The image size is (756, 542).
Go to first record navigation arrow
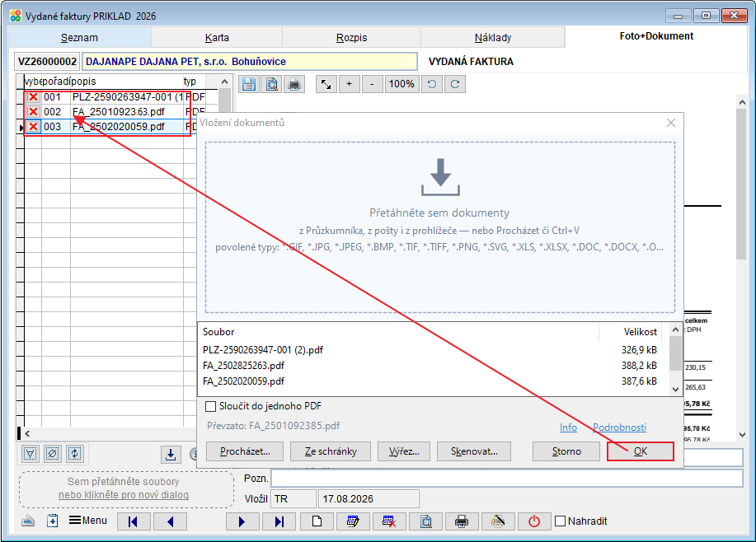click(134, 521)
